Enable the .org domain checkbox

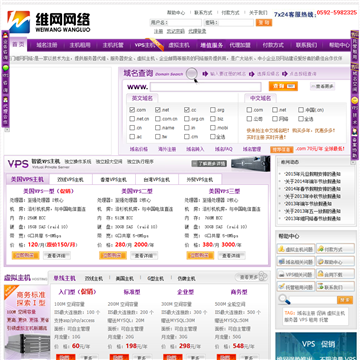click(213, 110)
